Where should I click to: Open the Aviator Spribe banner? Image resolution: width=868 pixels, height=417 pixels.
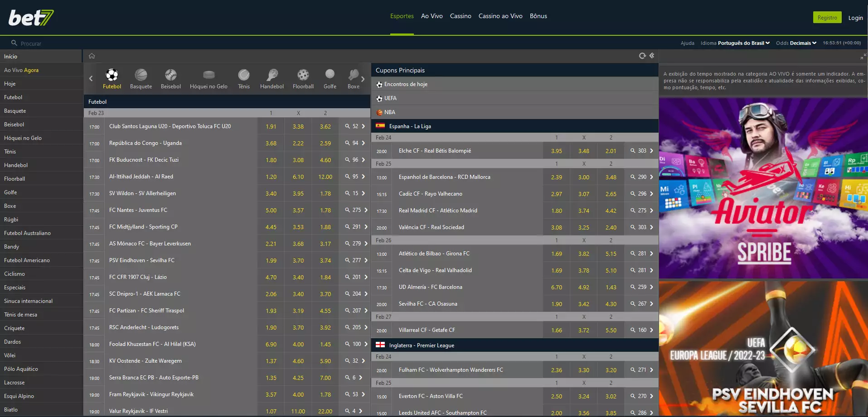[x=763, y=187]
